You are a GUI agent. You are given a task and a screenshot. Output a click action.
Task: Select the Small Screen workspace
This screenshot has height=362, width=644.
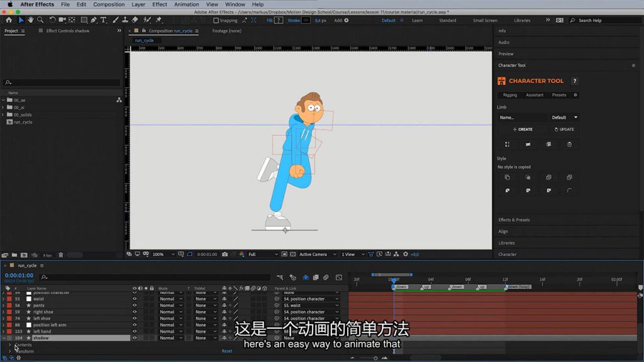pos(485,21)
